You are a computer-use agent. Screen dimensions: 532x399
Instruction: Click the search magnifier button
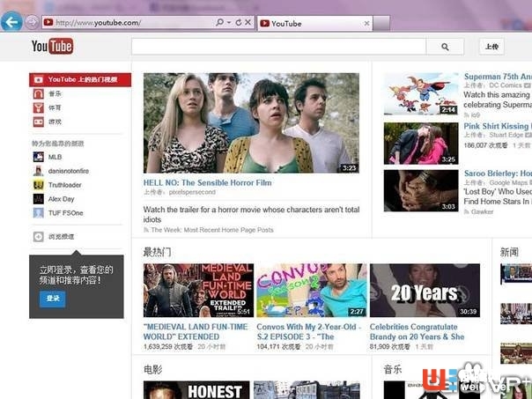[445, 47]
